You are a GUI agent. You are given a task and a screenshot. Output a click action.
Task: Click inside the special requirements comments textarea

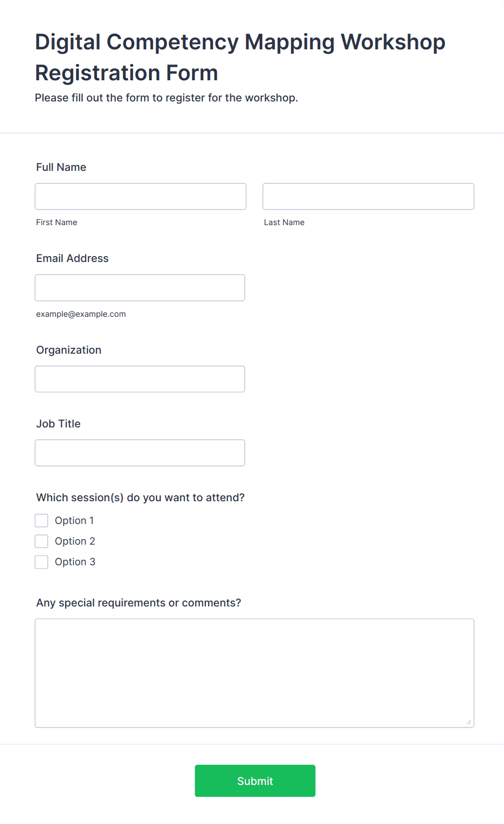(x=254, y=673)
